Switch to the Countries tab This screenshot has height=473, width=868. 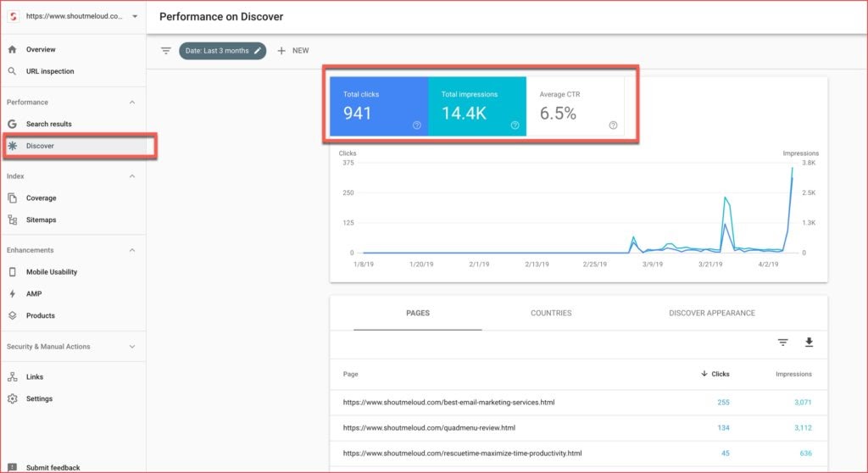[551, 313]
